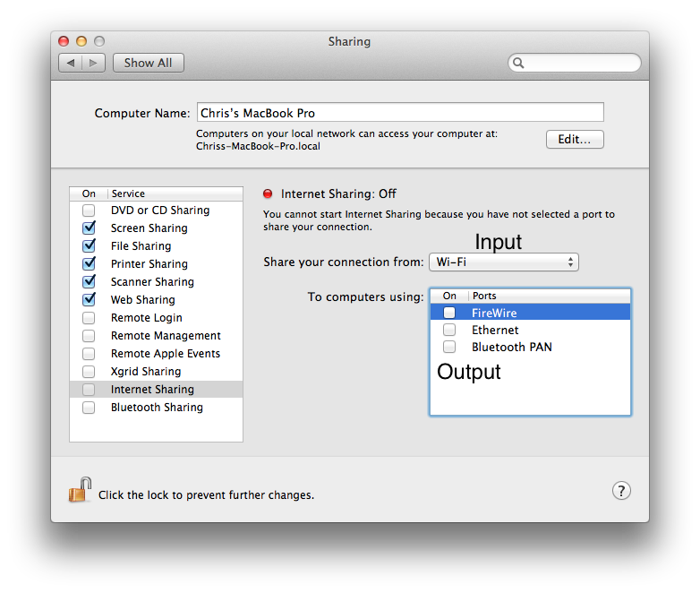Image resolution: width=700 pixels, height=593 pixels.
Task: Check the FireWire port checkbox
Action: (x=449, y=313)
